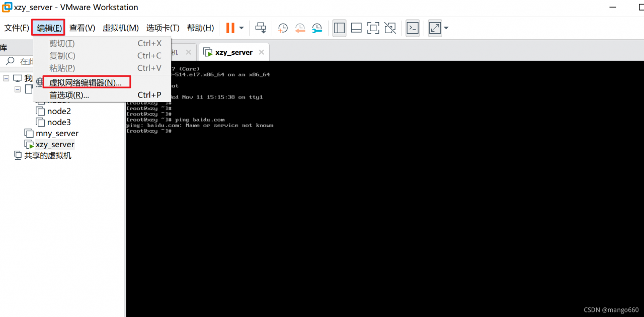Click the running xzy_server VM icon
Viewport: 644px width, 317px height.
pos(29,144)
